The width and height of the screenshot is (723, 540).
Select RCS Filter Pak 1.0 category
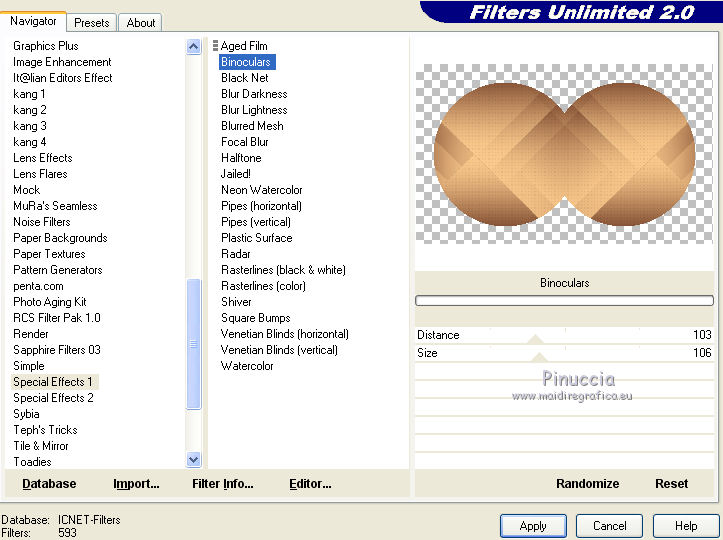tap(57, 318)
